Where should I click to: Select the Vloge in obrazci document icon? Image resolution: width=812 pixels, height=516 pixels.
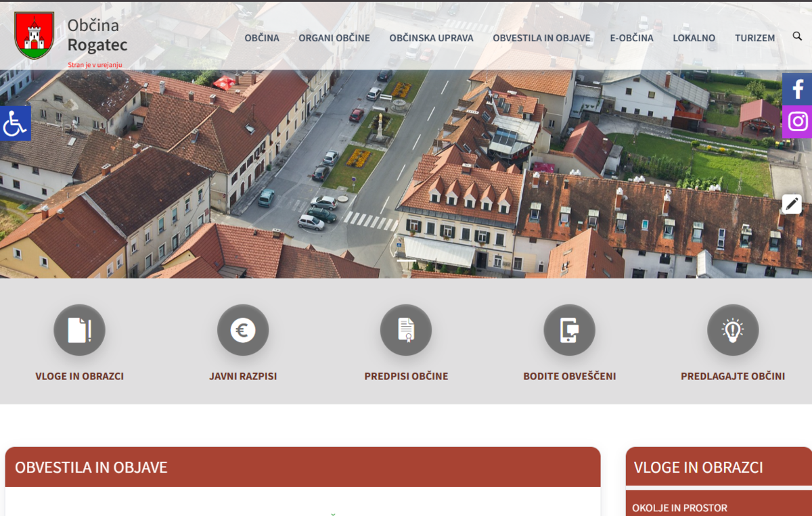click(x=79, y=329)
